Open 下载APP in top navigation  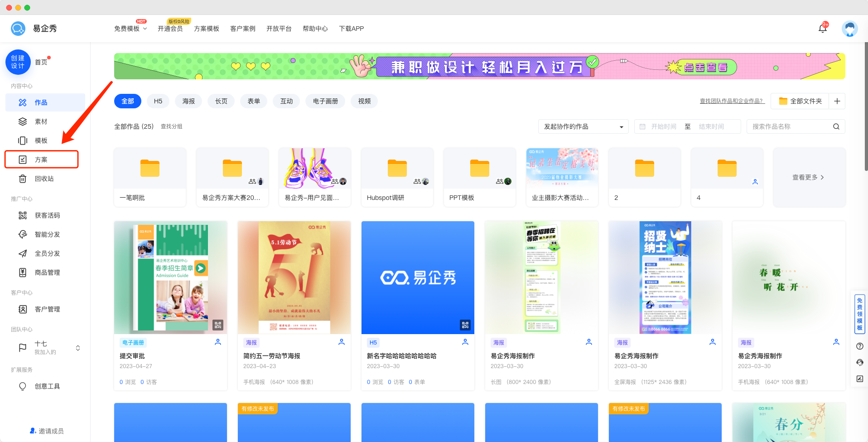point(352,29)
